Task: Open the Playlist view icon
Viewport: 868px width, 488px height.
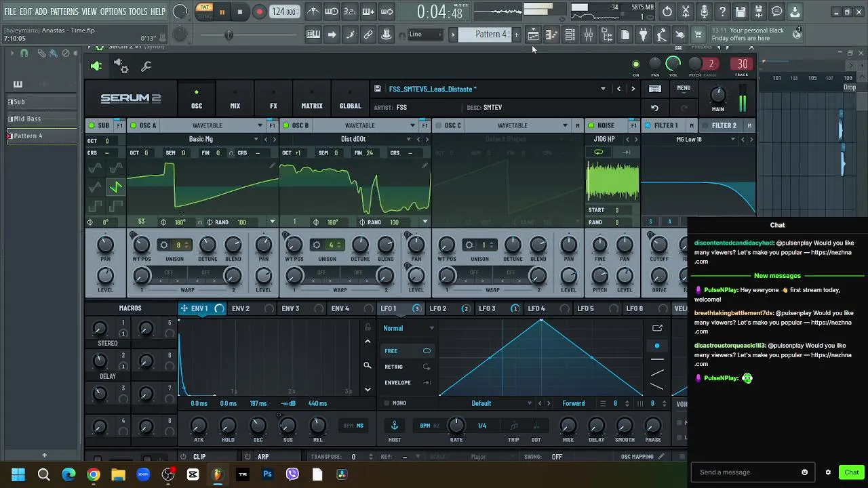Action: [x=534, y=35]
